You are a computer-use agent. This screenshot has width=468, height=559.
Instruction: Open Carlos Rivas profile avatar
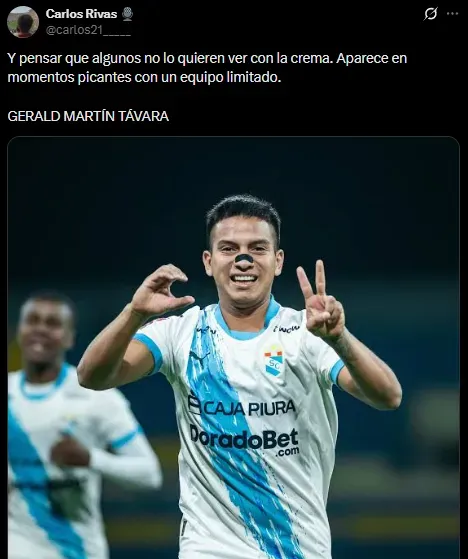23,22
